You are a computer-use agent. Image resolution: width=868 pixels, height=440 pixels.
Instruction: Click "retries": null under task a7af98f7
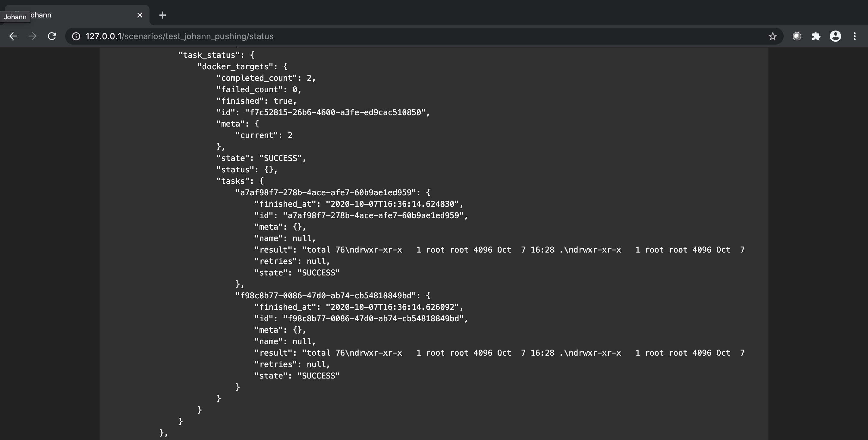pos(292,261)
